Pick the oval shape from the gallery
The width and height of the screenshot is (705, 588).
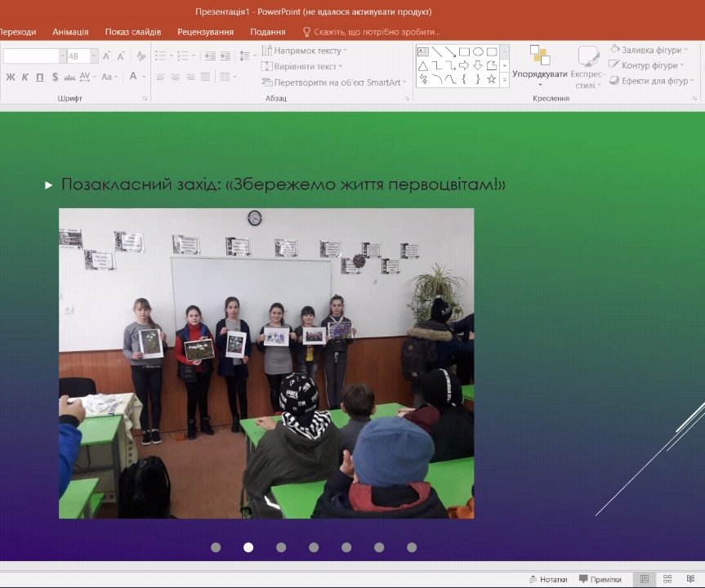[x=478, y=51]
